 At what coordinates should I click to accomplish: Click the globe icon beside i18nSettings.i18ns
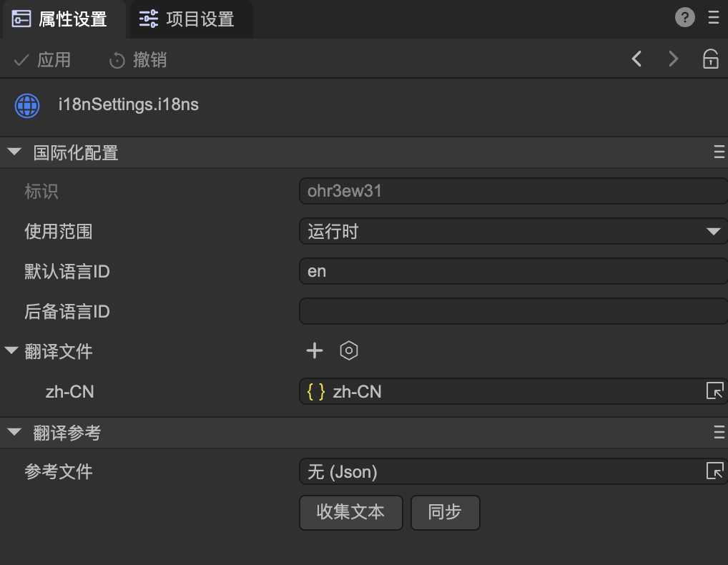27,105
